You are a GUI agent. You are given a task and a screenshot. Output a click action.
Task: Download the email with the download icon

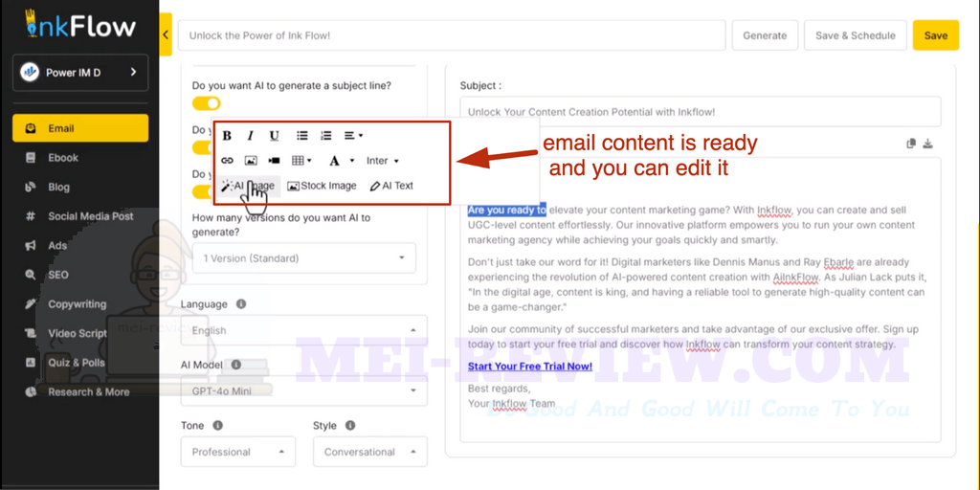click(927, 144)
